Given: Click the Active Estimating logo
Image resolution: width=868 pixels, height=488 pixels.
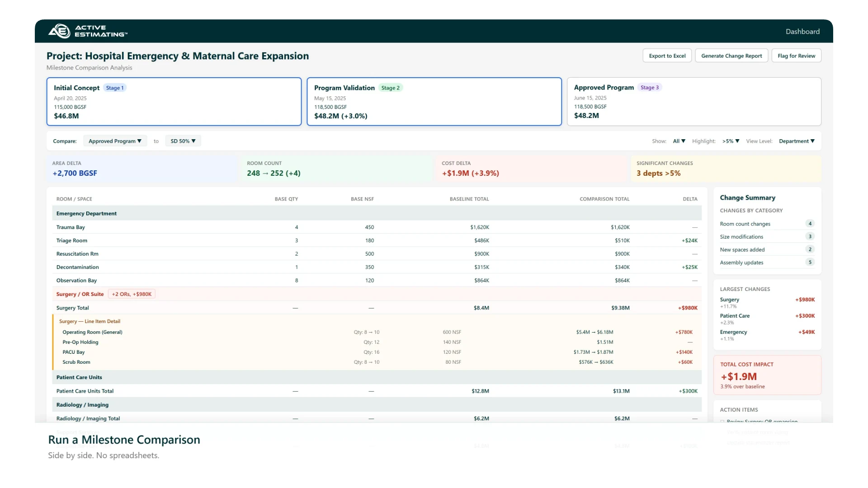Looking at the screenshot, I should pyautogui.click(x=88, y=31).
